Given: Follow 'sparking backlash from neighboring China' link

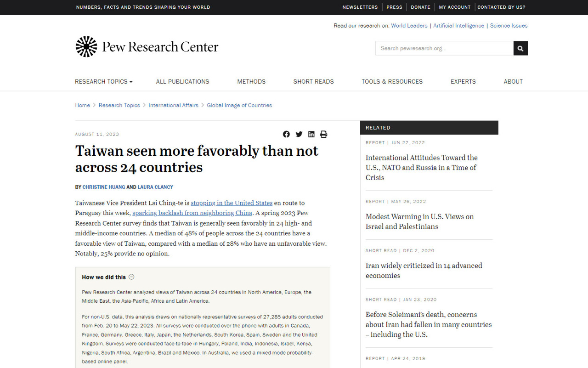Looking at the screenshot, I should coord(192,213).
